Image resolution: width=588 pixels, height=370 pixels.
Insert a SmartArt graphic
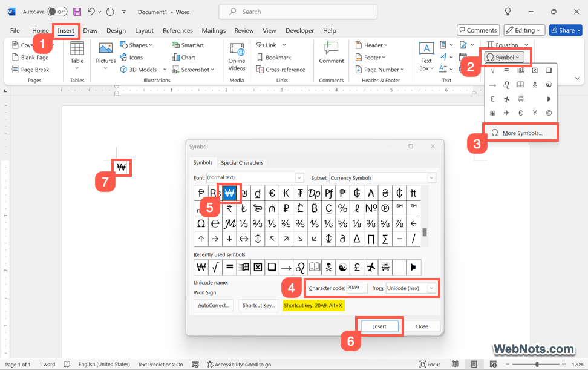[188, 45]
